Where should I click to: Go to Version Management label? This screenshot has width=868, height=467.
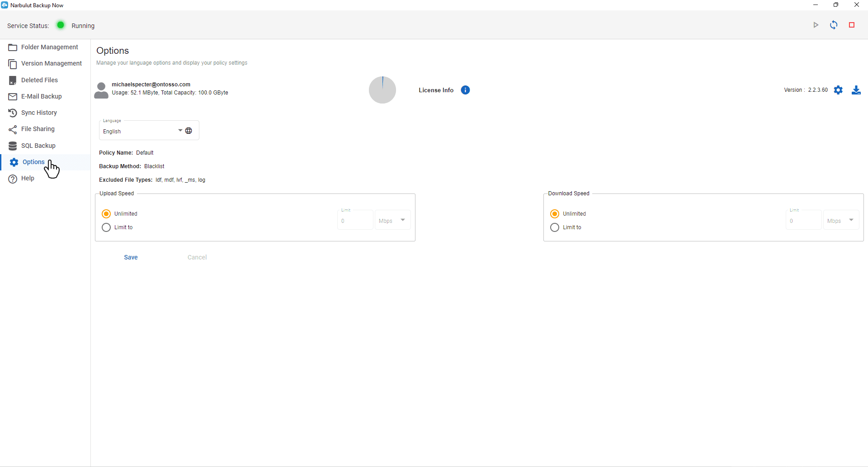click(x=52, y=63)
